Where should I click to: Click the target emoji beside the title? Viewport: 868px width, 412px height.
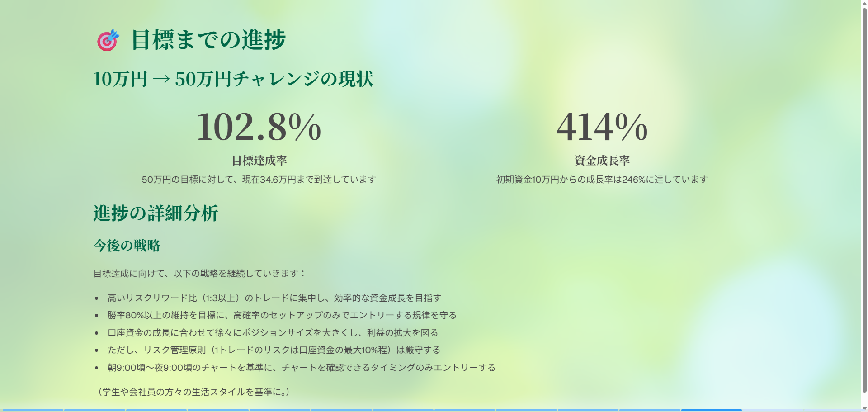pyautogui.click(x=108, y=40)
